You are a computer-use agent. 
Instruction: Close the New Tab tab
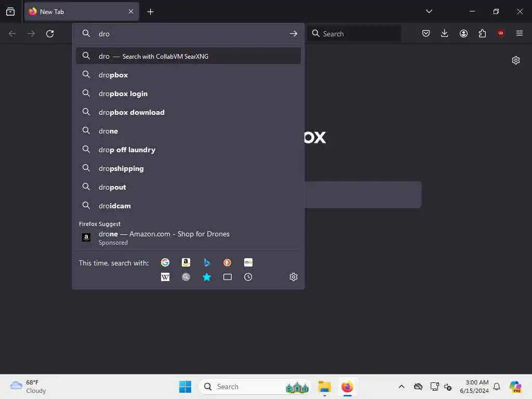pos(131,12)
